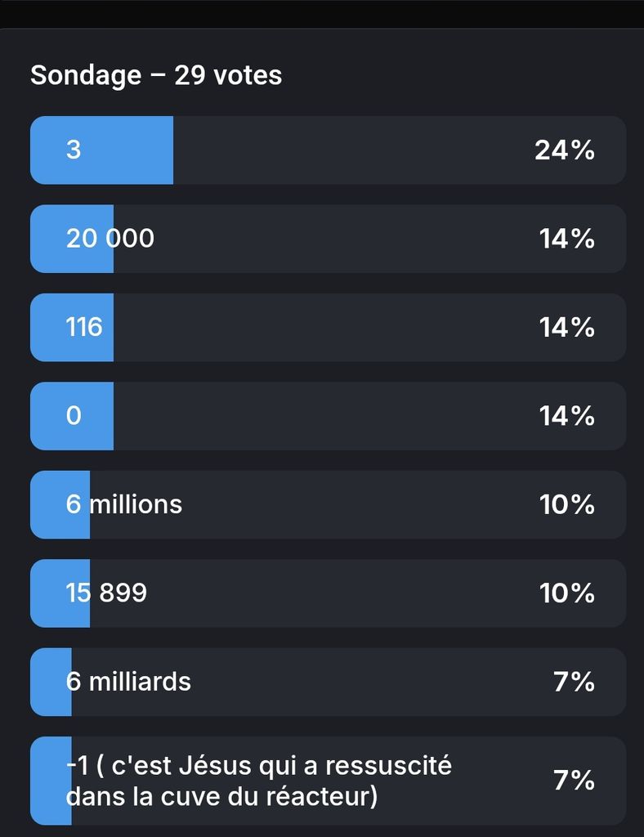Click the 24% result percentage
The height and width of the screenshot is (837, 644).
(565, 150)
